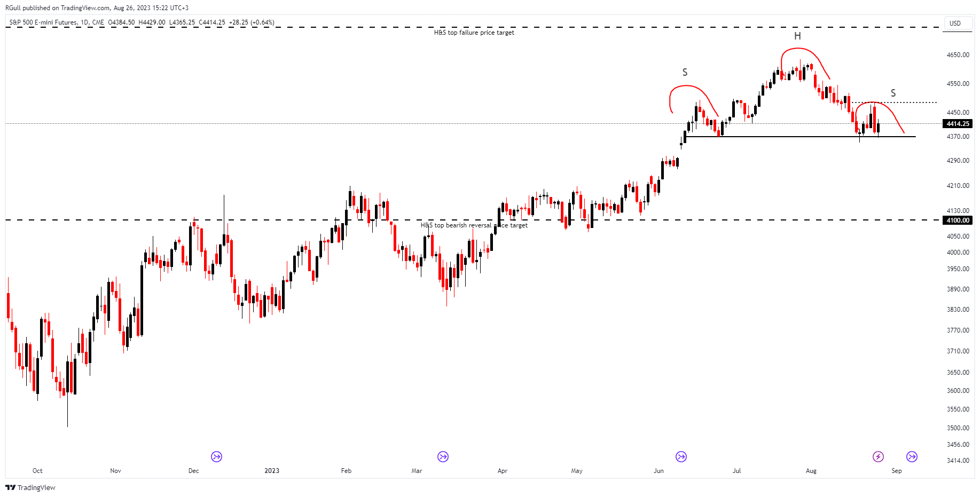Click the Feb label on time axis
This screenshot has height=497, width=980.
[346, 471]
